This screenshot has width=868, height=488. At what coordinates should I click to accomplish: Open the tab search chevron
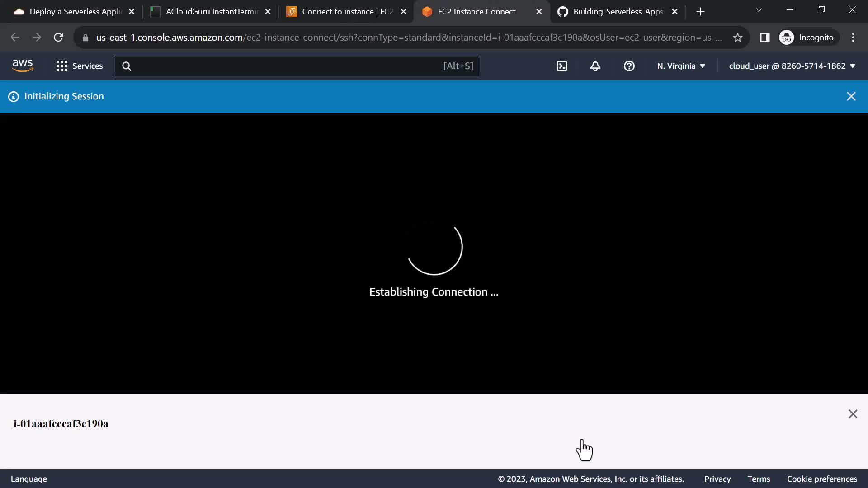click(x=759, y=10)
